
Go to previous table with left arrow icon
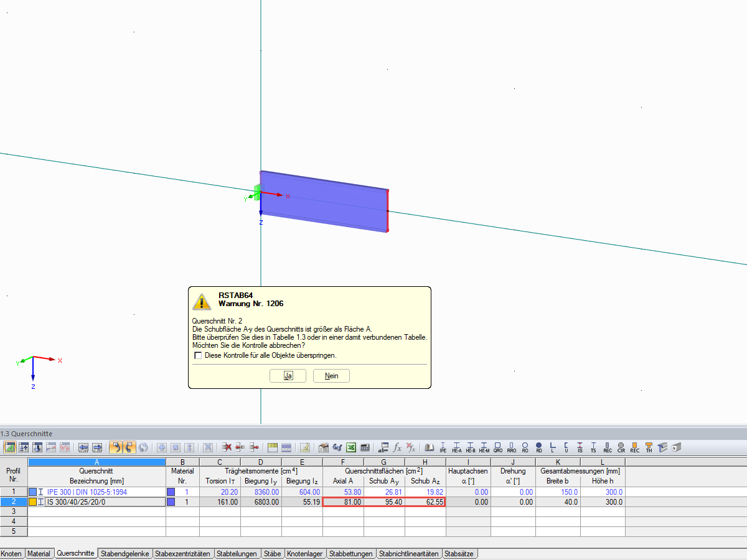point(83,447)
